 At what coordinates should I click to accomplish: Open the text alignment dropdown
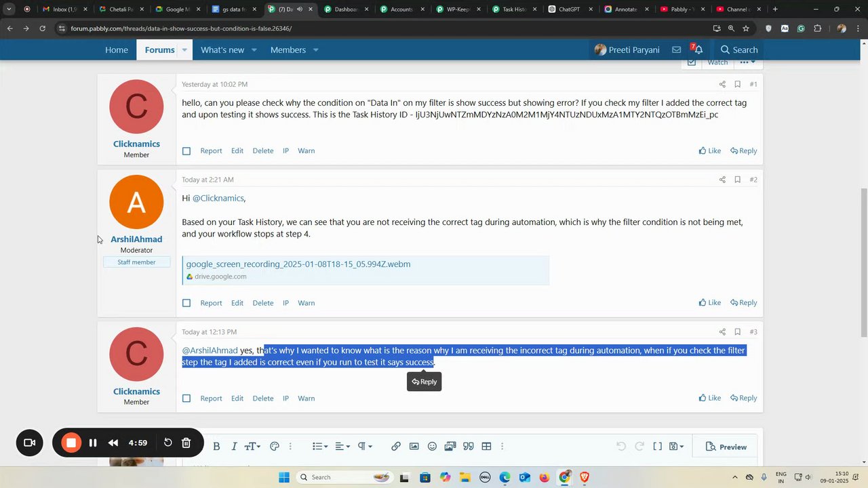(x=342, y=447)
